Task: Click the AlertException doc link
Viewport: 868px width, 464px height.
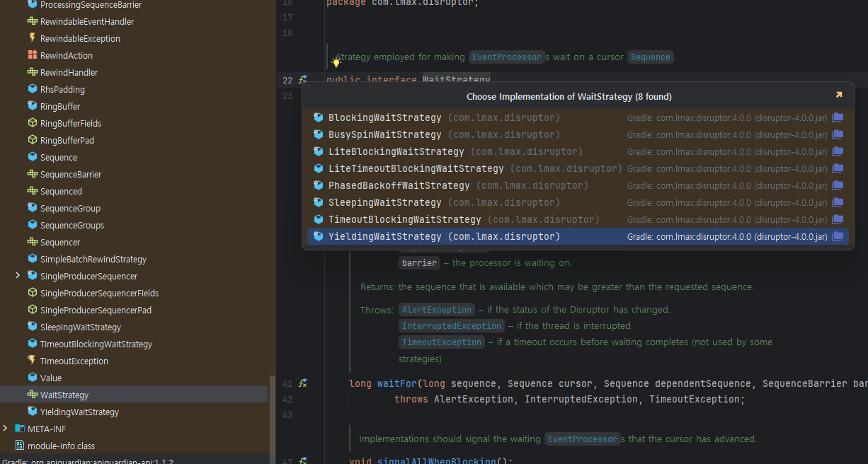Action: (437, 310)
